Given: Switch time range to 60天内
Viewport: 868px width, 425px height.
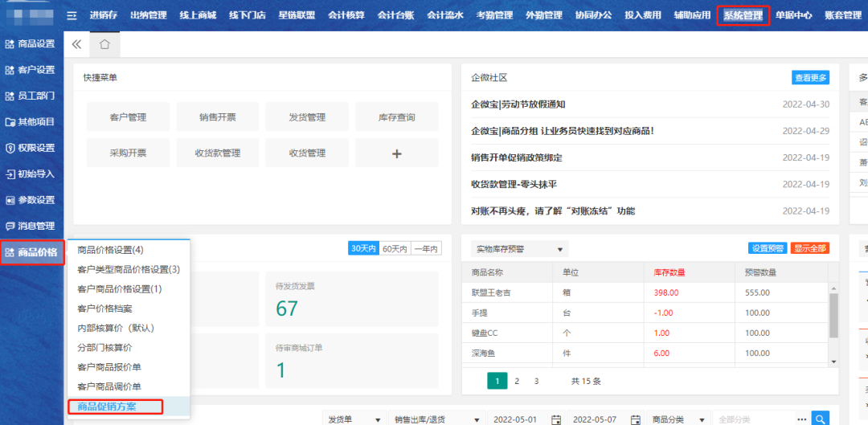Looking at the screenshot, I should pyautogui.click(x=395, y=248).
